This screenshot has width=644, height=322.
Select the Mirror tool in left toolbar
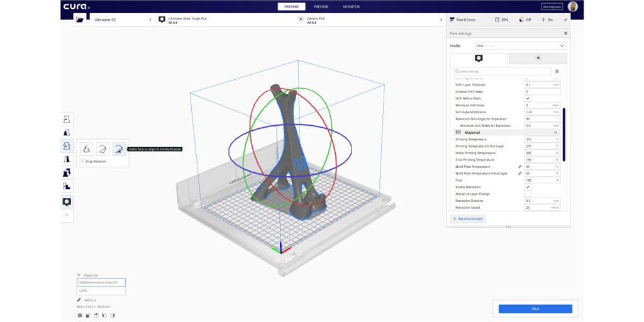[67, 159]
